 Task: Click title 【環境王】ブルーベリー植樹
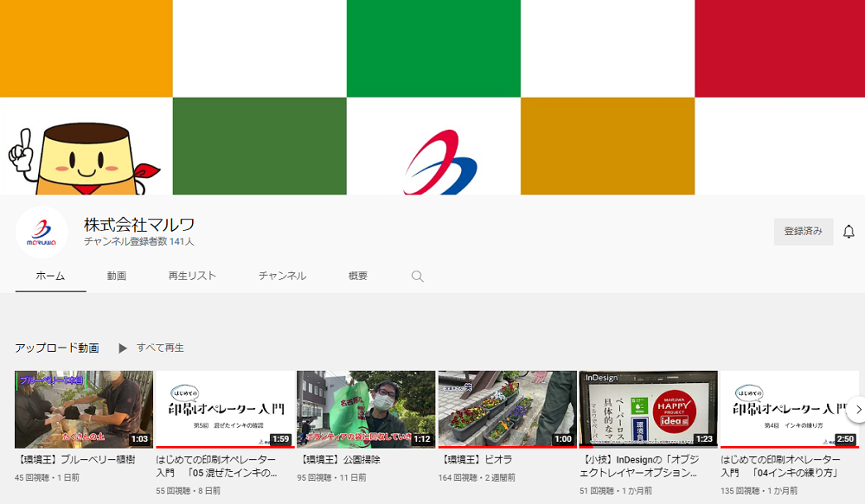[75, 459]
